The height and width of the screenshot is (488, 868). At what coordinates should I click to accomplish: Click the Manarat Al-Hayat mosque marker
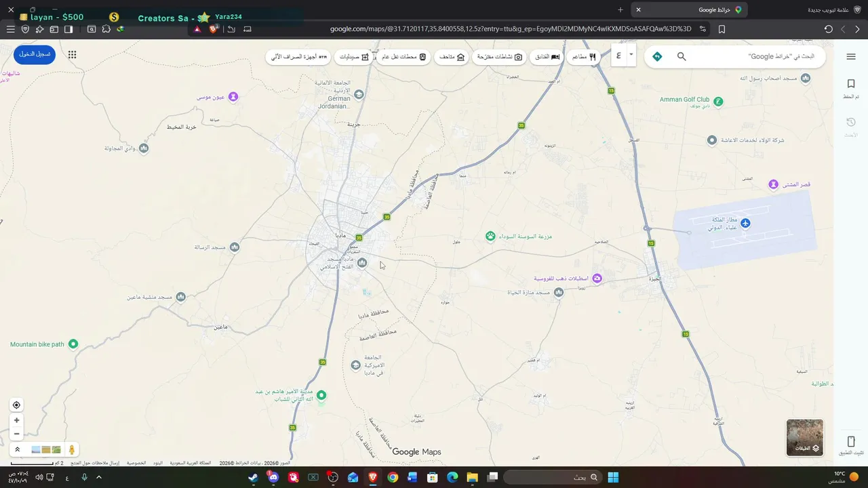[558, 292]
